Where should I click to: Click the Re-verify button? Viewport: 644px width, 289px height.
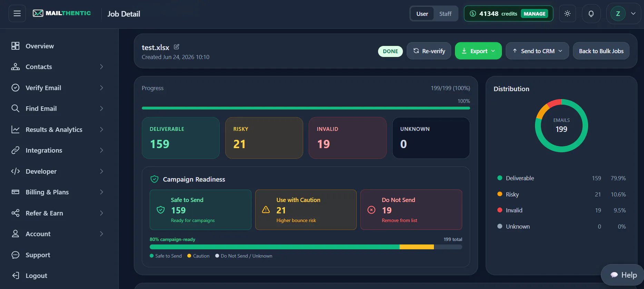click(x=429, y=51)
